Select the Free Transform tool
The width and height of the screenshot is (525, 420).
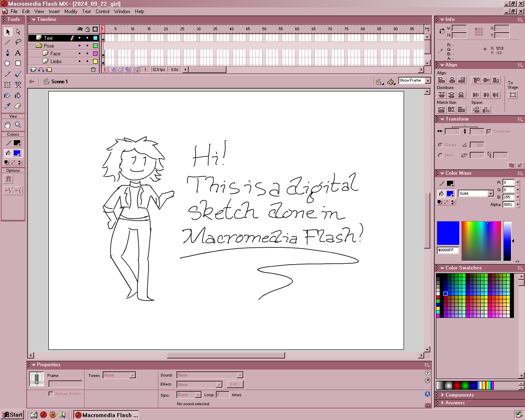[8, 85]
